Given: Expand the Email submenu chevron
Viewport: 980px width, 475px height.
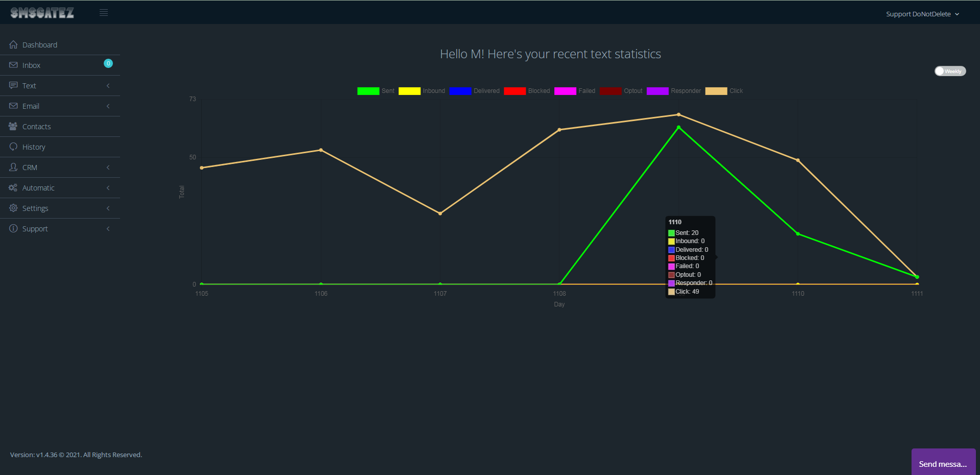Looking at the screenshot, I should click(x=108, y=106).
